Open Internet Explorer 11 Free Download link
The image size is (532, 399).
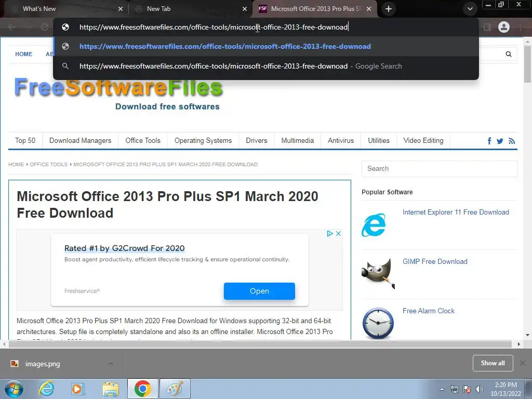tap(456, 212)
